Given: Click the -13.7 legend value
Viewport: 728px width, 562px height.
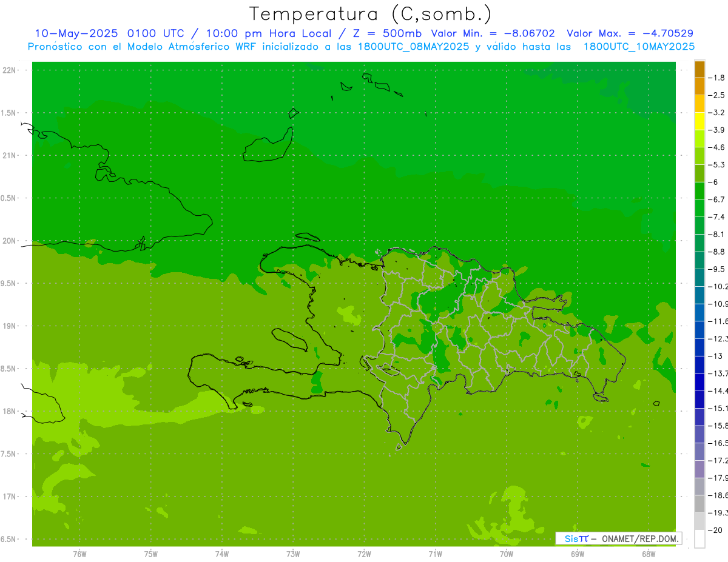Looking at the screenshot, I should click(x=718, y=373).
